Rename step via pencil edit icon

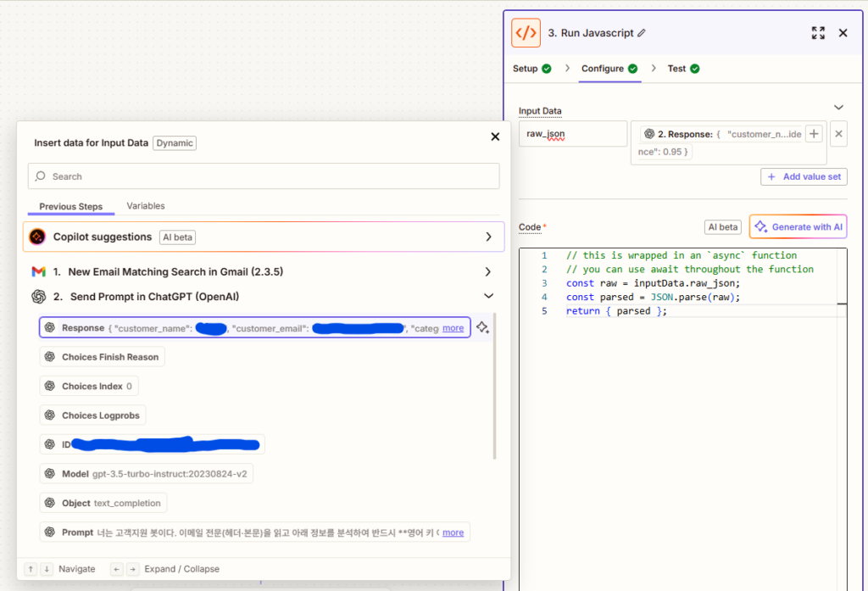(642, 33)
